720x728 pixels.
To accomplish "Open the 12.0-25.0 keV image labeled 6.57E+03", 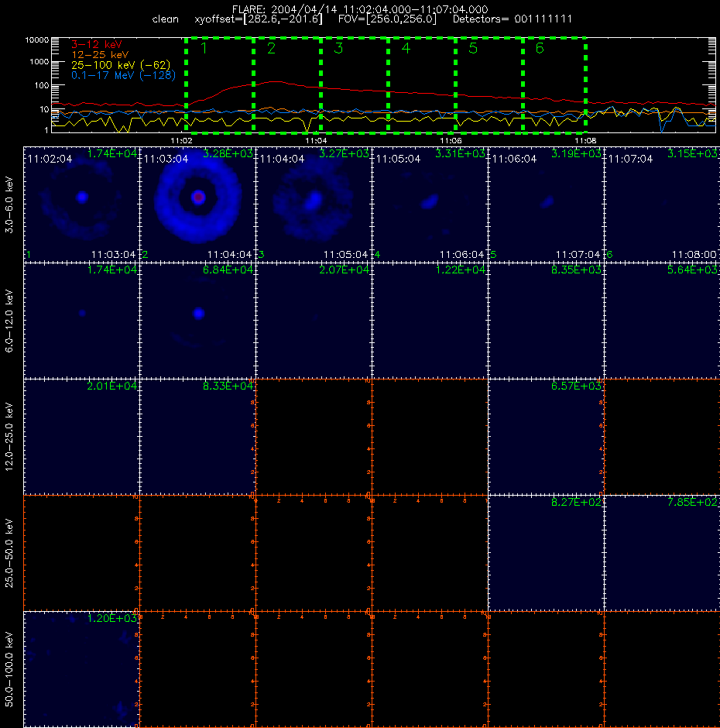I will (546, 437).
